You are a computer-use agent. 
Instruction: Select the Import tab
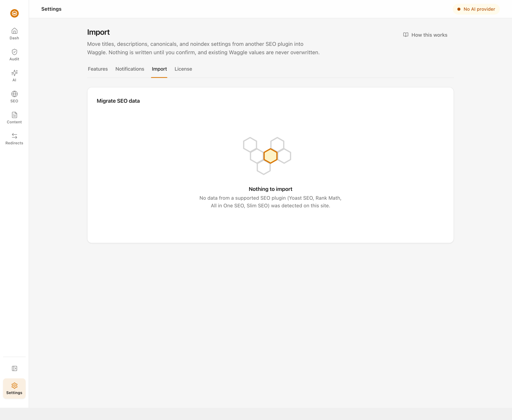(x=159, y=69)
